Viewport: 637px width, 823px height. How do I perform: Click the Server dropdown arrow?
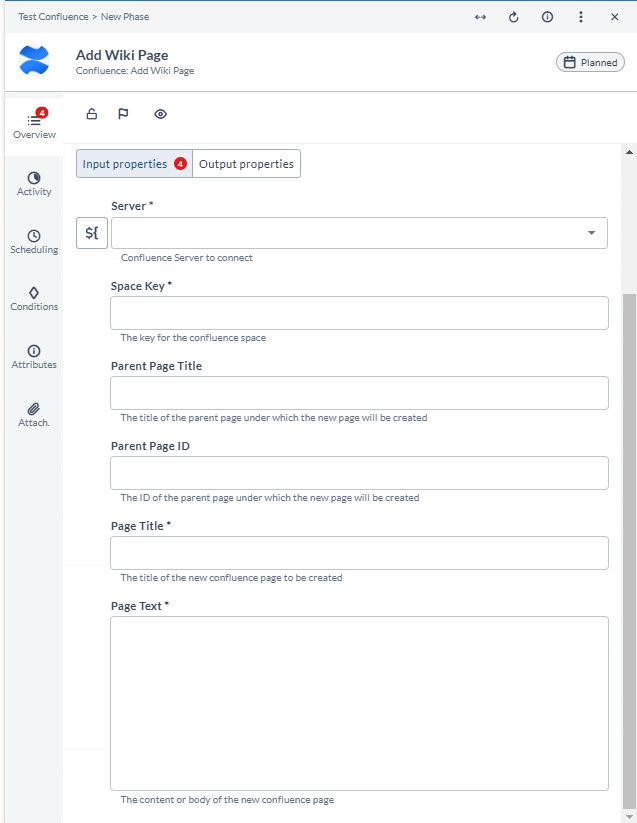591,233
